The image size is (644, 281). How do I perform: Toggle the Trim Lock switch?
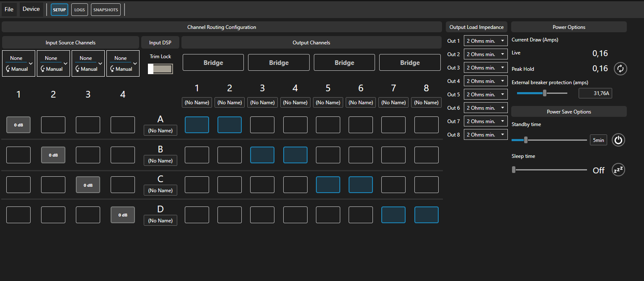pyautogui.click(x=160, y=69)
